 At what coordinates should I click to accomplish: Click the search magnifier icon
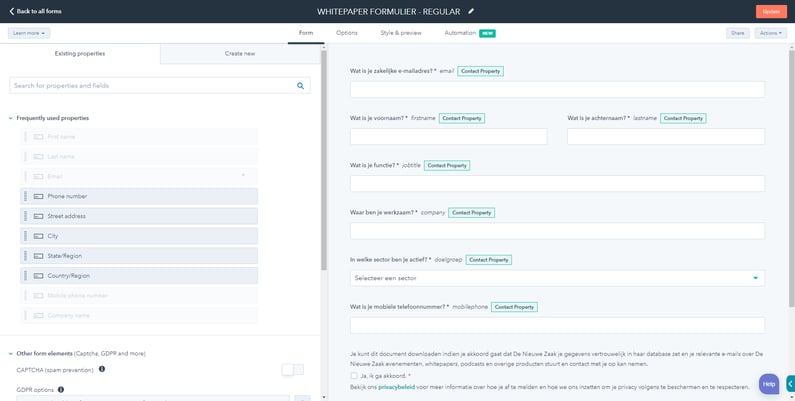(301, 86)
